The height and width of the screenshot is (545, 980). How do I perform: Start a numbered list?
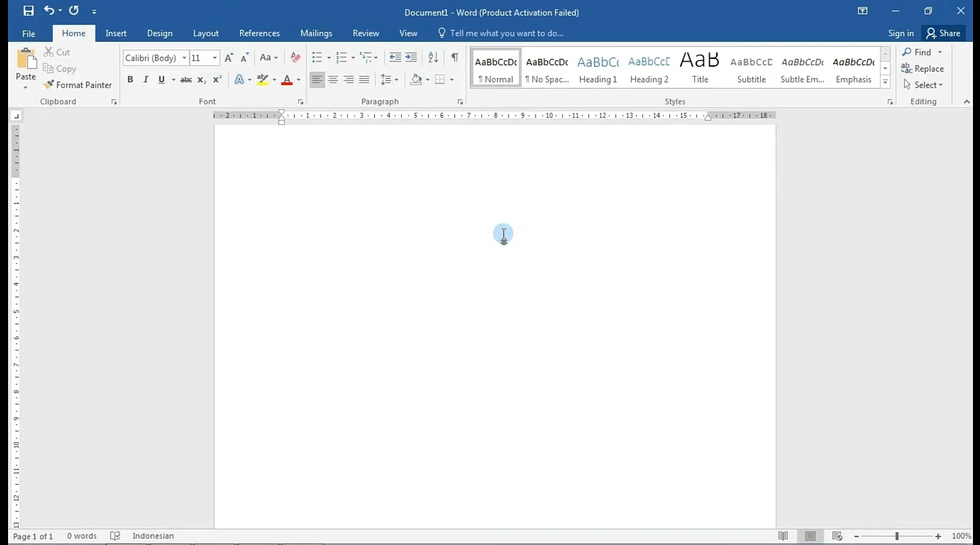341,58
